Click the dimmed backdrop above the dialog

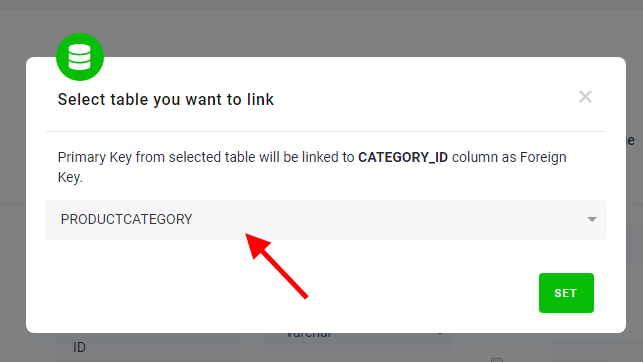328,29
